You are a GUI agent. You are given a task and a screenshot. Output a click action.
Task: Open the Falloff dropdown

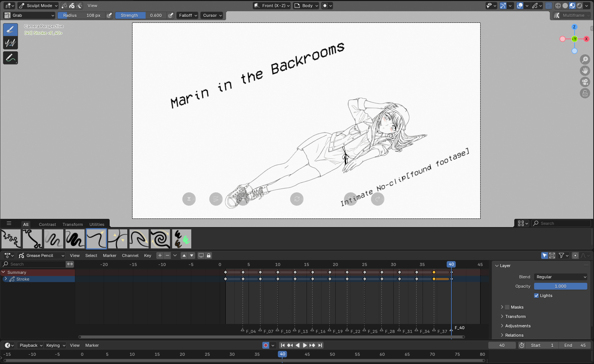[188, 15]
